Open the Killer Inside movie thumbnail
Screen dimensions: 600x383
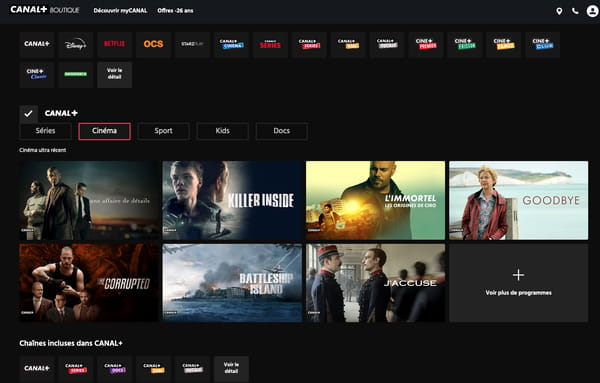[x=232, y=200]
